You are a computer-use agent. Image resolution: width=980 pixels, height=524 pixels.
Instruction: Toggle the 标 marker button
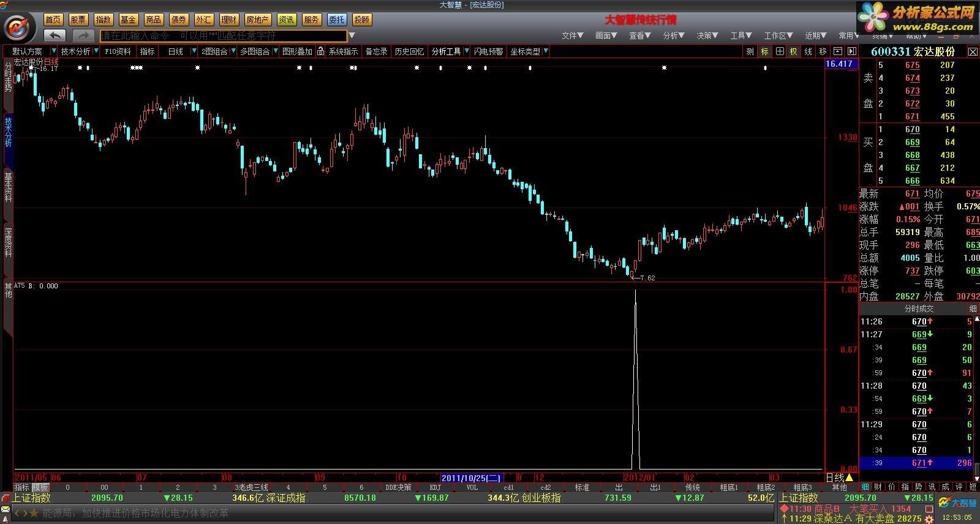point(765,51)
